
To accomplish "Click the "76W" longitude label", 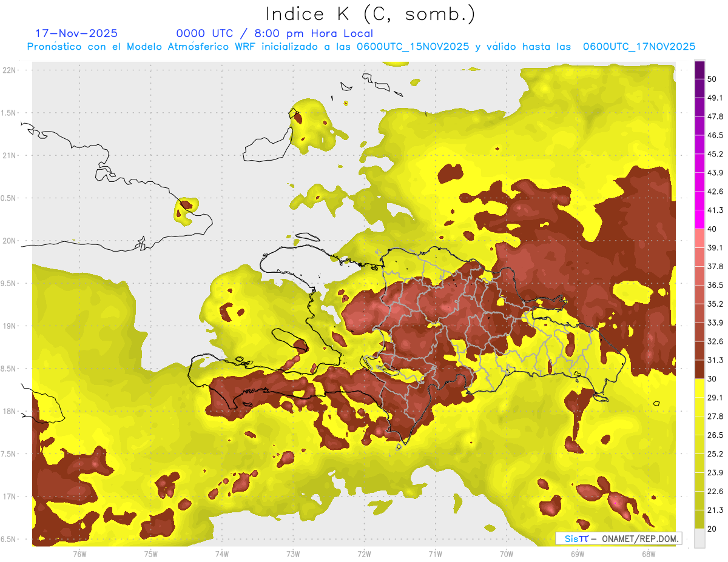I will click(79, 554).
